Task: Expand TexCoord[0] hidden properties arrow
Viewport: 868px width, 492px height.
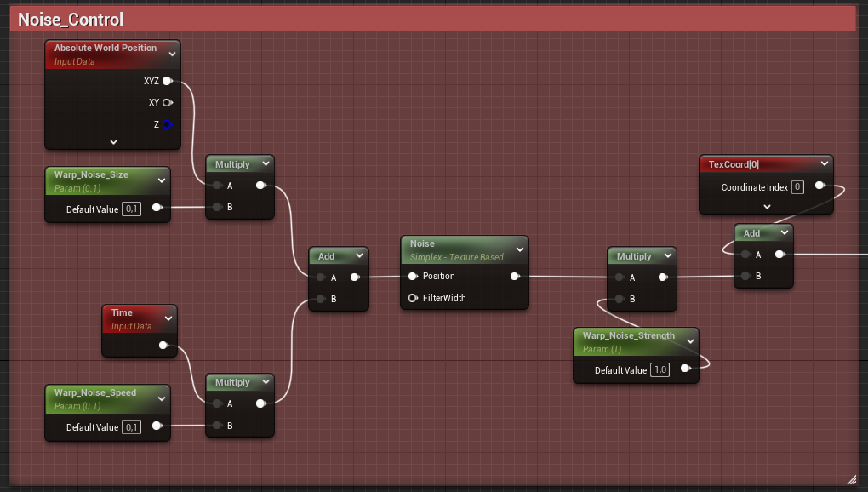Action: point(767,207)
